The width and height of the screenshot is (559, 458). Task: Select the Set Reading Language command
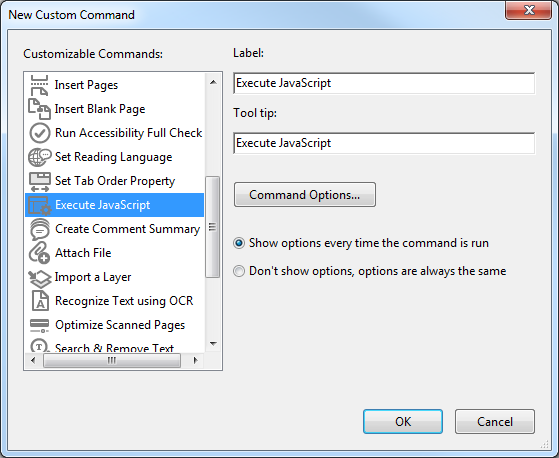coord(114,157)
